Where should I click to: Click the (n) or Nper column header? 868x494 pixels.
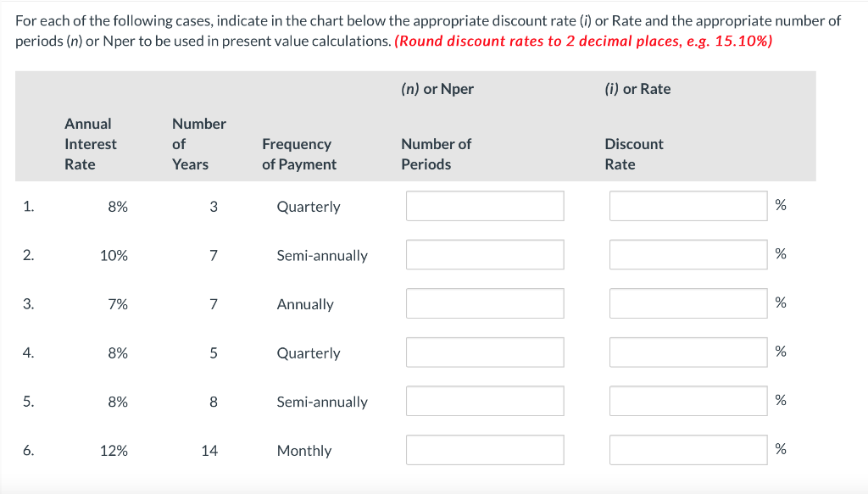437,89
